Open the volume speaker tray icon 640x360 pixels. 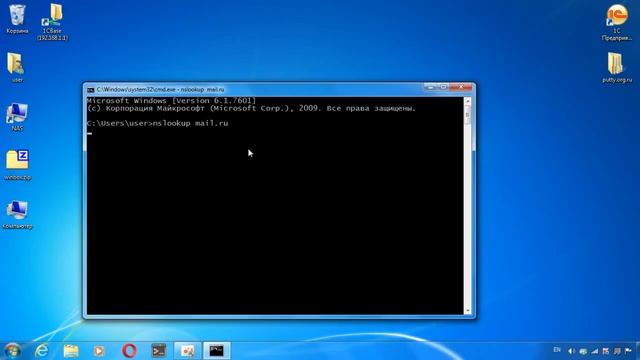point(571,351)
